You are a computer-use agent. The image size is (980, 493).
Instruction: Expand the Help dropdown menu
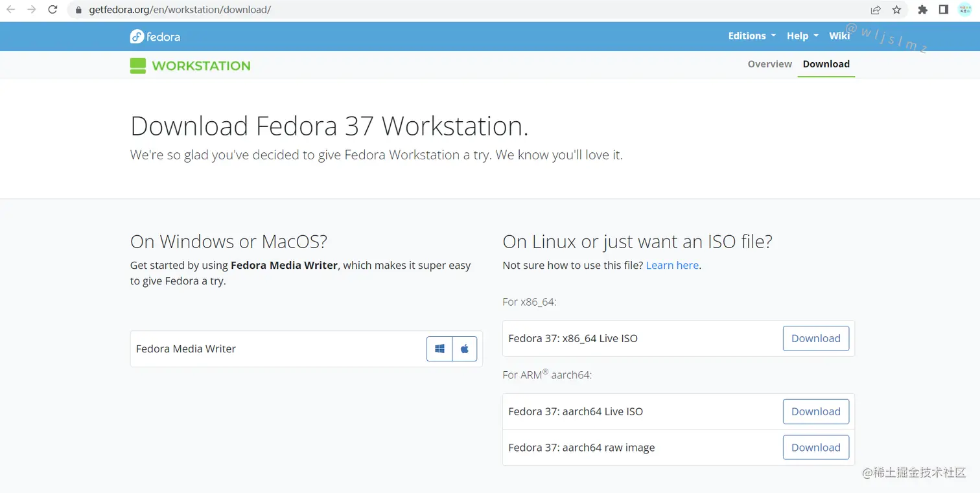[802, 36]
